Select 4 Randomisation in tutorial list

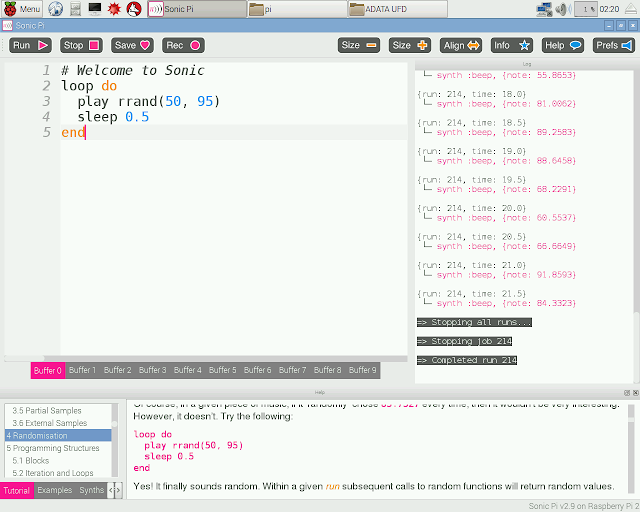coord(58,435)
